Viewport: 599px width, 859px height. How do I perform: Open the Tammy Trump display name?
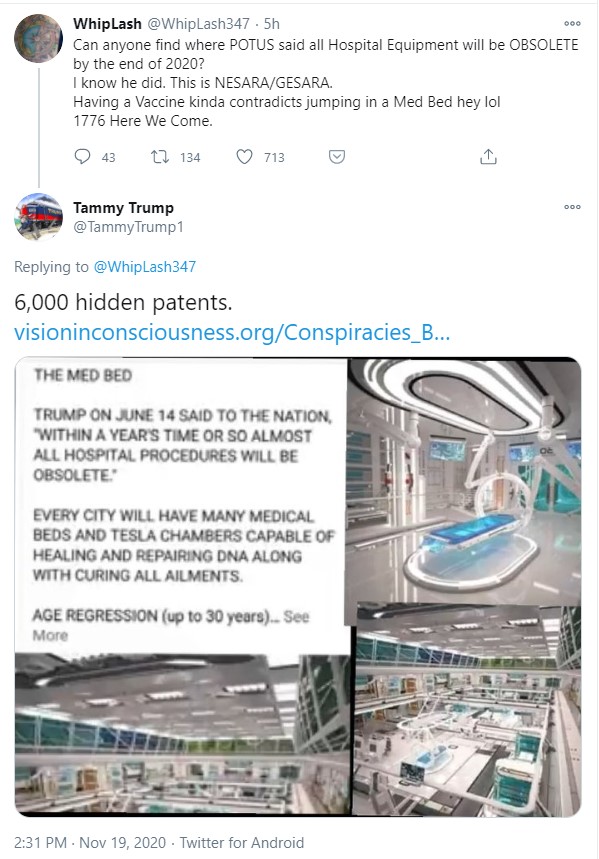click(x=123, y=208)
